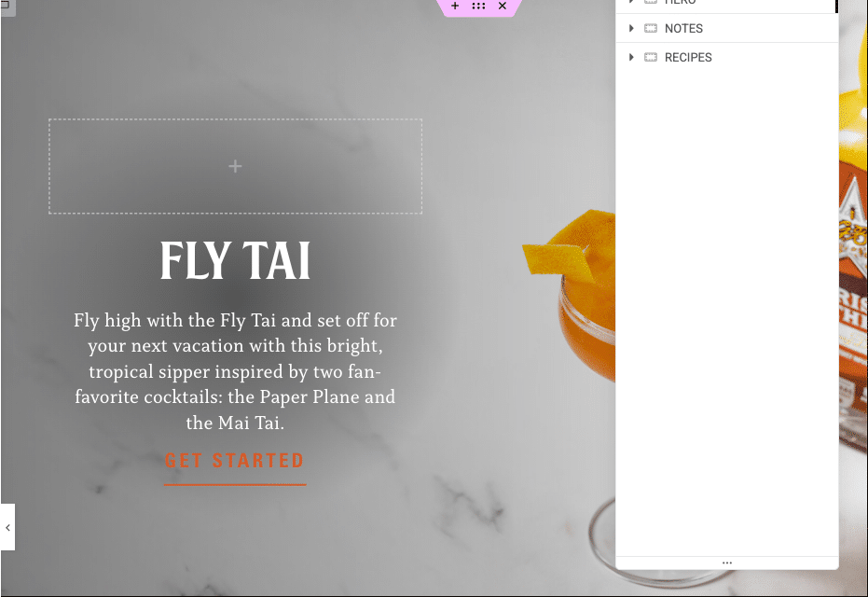Click the GET STARTED link
The width and height of the screenshot is (868, 597).
coord(235,461)
